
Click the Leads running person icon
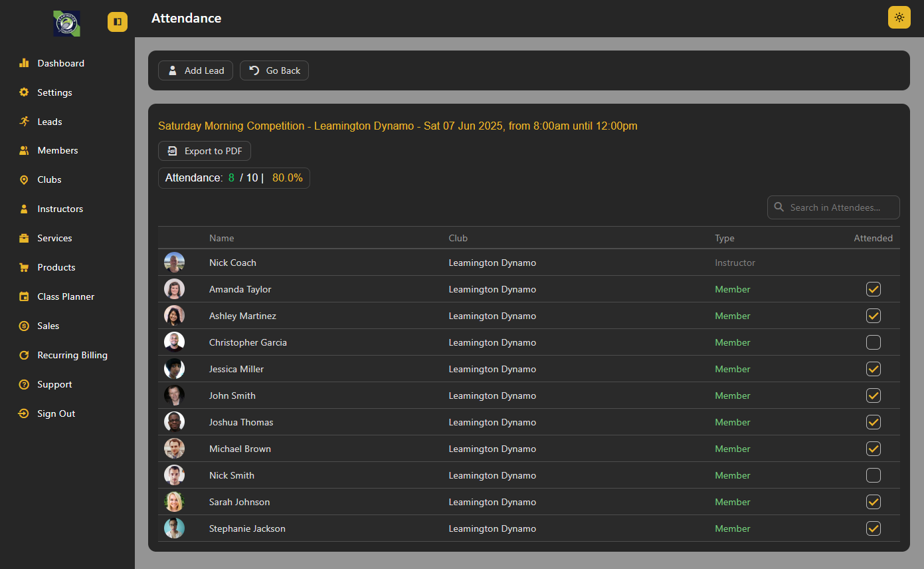pyautogui.click(x=24, y=122)
